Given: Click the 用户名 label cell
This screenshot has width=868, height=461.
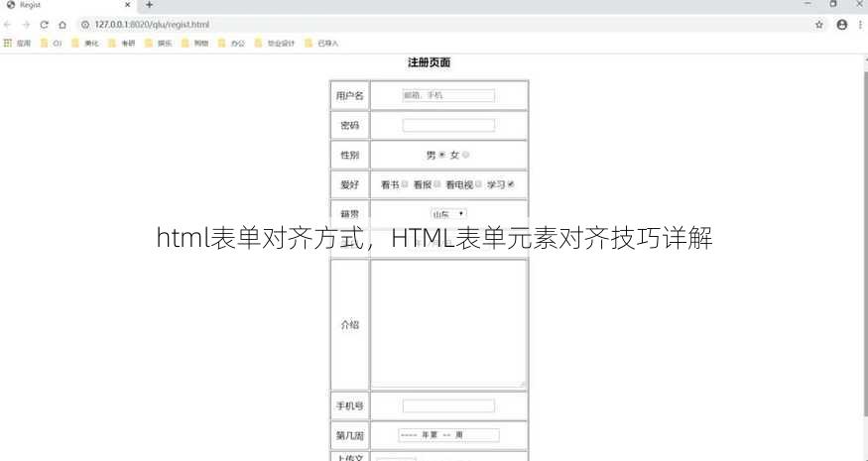Looking at the screenshot, I should coord(349,96).
